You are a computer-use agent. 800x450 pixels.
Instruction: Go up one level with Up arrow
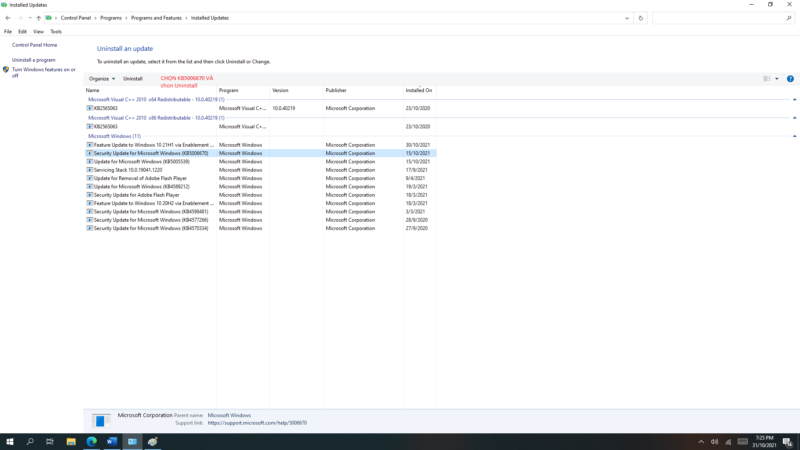click(38, 18)
